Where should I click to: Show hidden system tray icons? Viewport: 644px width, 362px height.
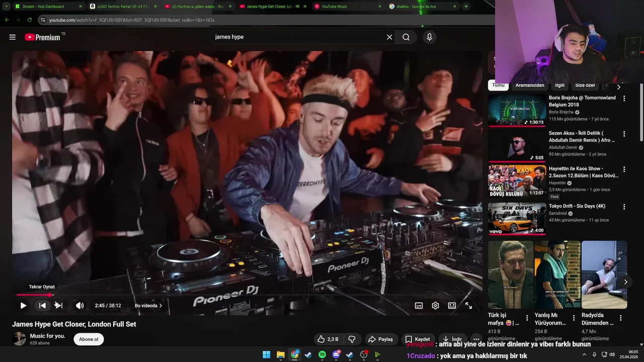point(584,354)
